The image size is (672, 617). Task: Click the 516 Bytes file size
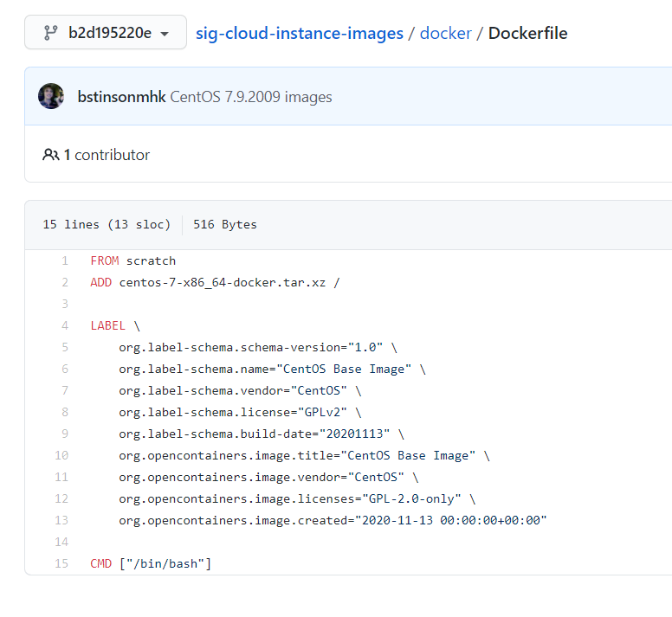click(225, 224)
